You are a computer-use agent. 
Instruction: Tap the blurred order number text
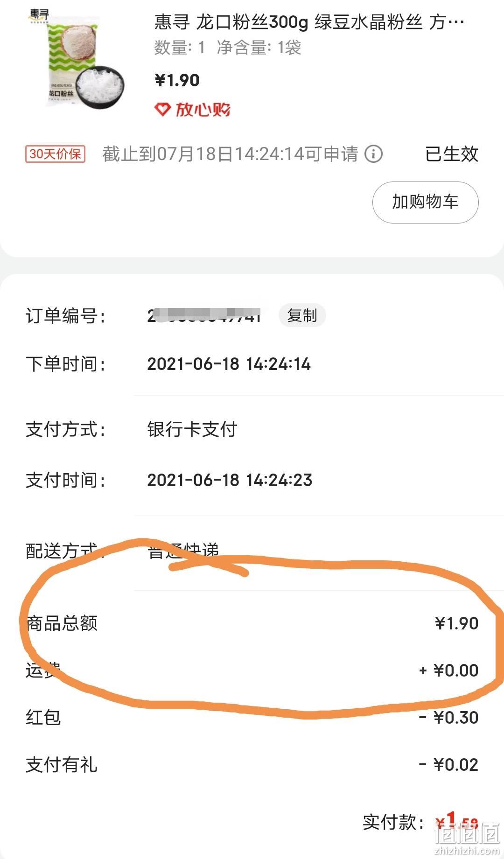pos(204,316)
